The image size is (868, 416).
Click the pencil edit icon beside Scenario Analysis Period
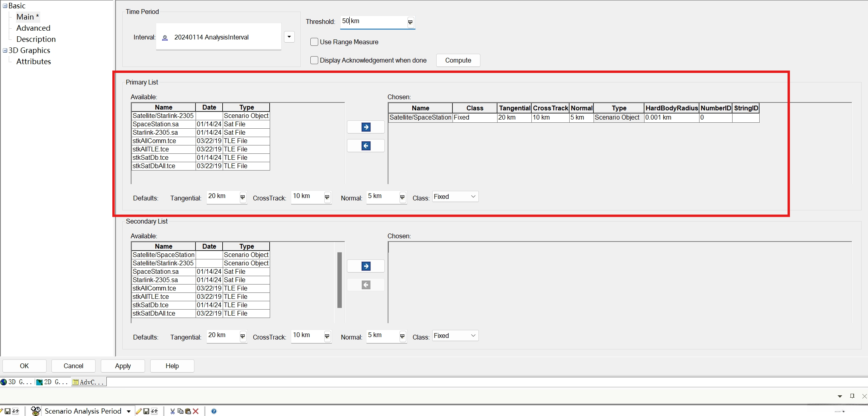[139, 411]
